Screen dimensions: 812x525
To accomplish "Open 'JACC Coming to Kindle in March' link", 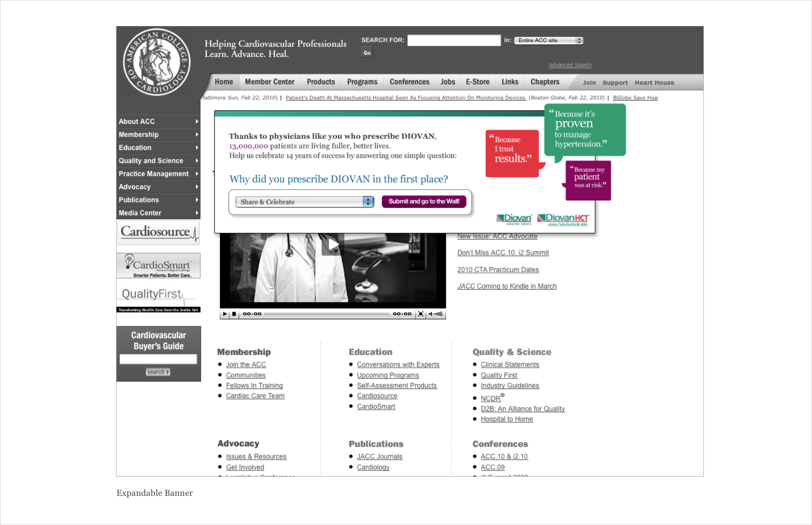I will click(507, 286).
